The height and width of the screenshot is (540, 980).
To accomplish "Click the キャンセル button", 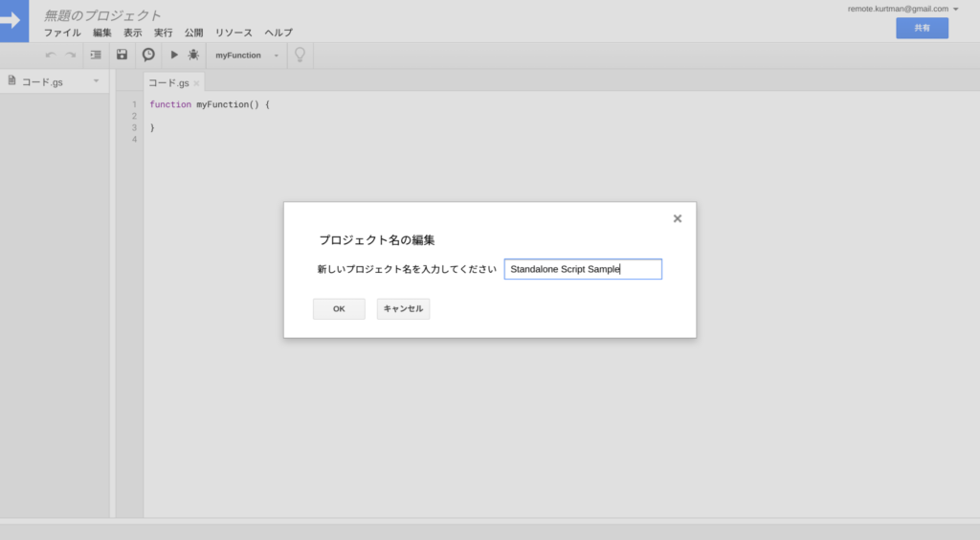I will click(x=403, y=308).
